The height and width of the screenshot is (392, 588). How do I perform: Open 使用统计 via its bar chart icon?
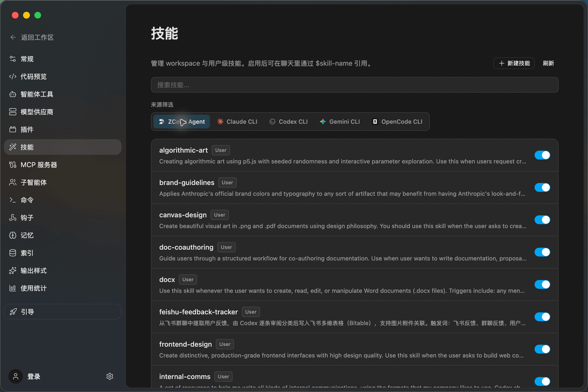[x=13, y=288]
